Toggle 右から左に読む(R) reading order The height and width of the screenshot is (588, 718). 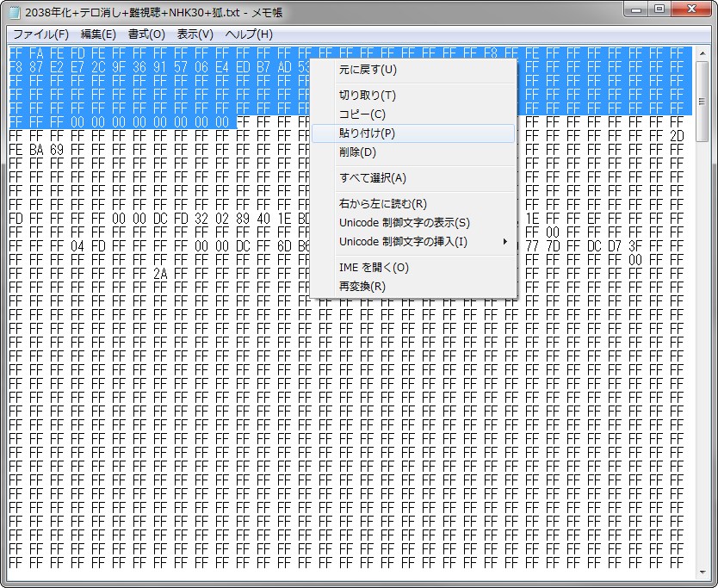click(383, 204)
